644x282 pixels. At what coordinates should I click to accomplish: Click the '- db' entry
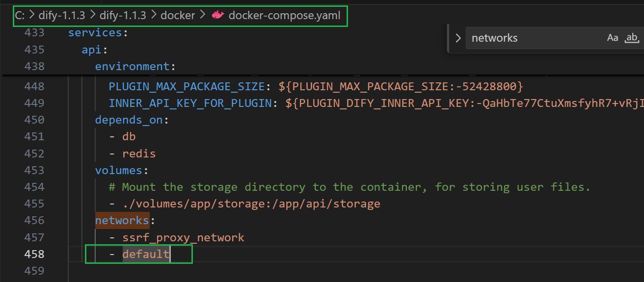click(122, 136)
